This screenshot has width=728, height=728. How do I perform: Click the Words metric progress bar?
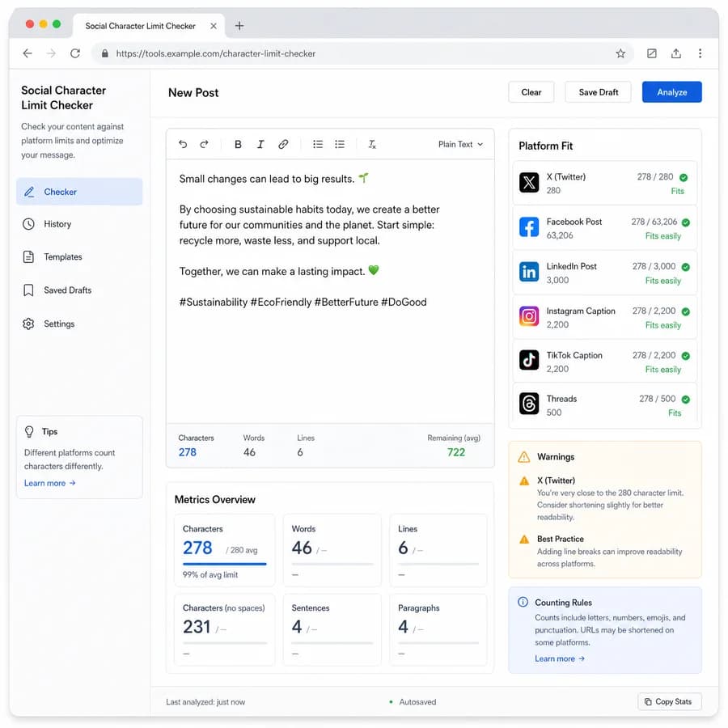click(x=332, y=564)
